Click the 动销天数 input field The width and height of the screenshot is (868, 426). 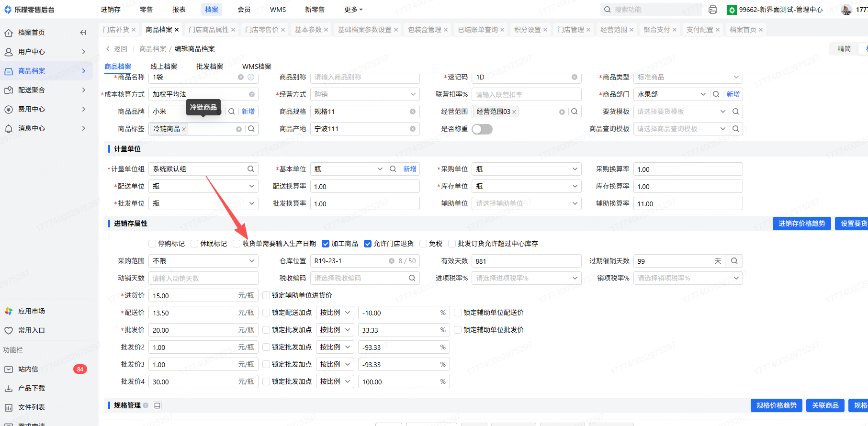(203, 278)
